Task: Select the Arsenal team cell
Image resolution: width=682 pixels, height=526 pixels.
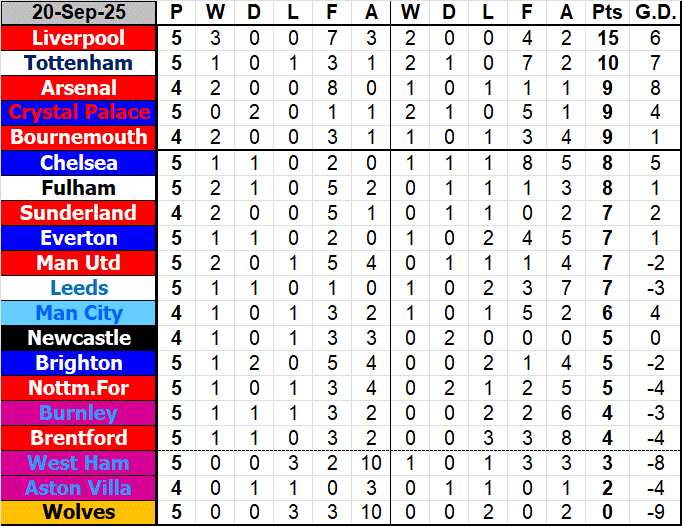Action: [x=79, y=88]
